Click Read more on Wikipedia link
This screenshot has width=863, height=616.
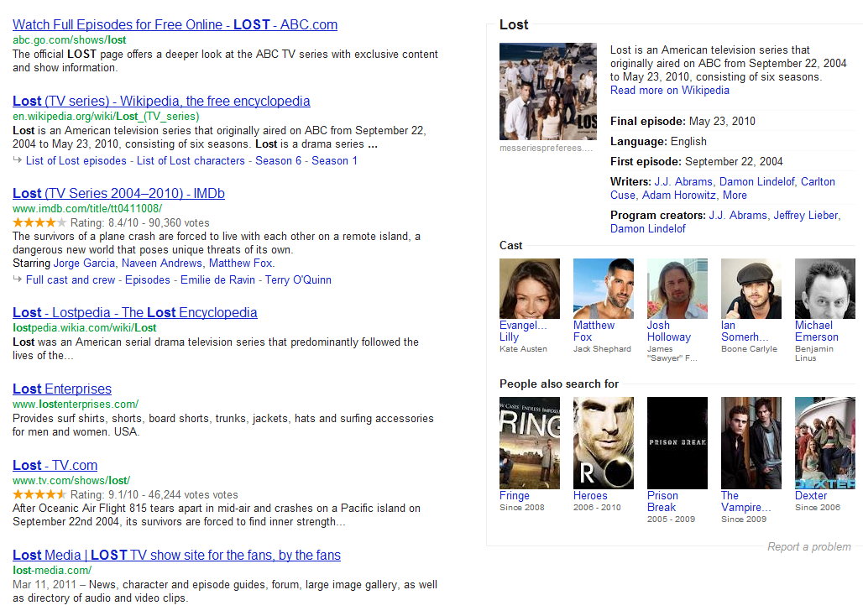point(669,91)
